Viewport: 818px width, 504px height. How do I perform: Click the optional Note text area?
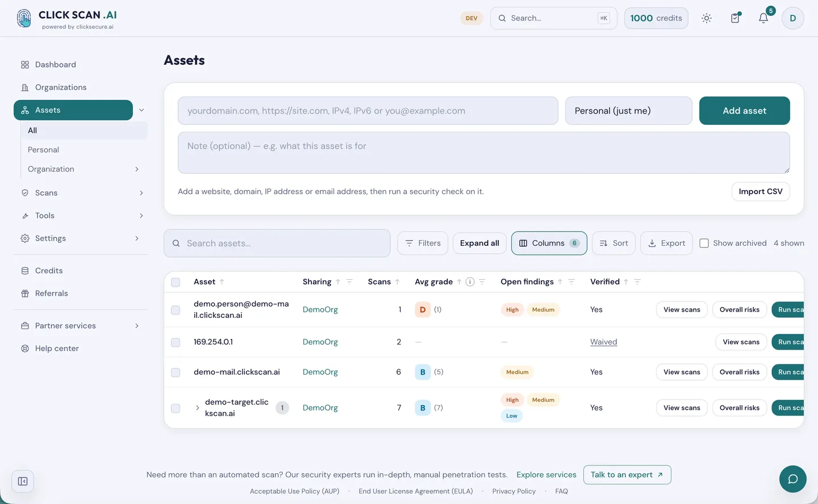484,153
